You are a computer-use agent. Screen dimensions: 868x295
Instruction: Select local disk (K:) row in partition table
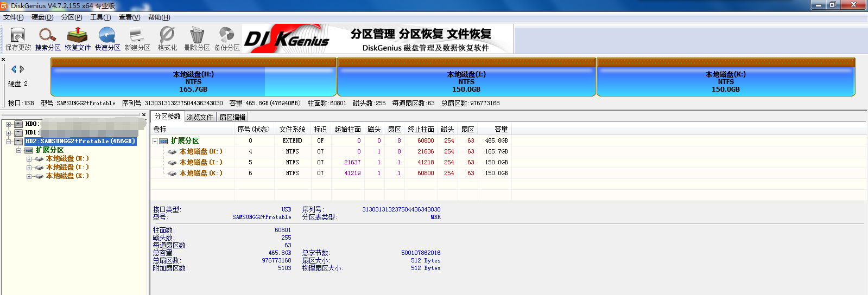(x=200, y=173)
